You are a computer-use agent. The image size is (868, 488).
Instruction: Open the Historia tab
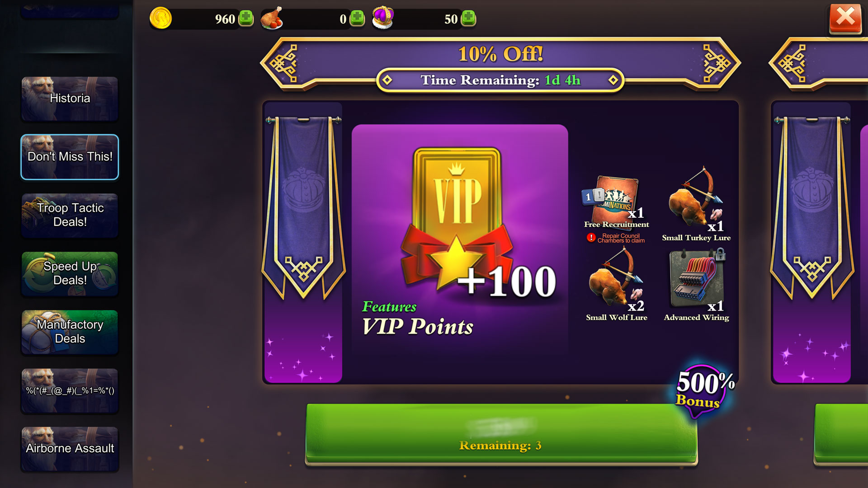(x=70, y=99)
